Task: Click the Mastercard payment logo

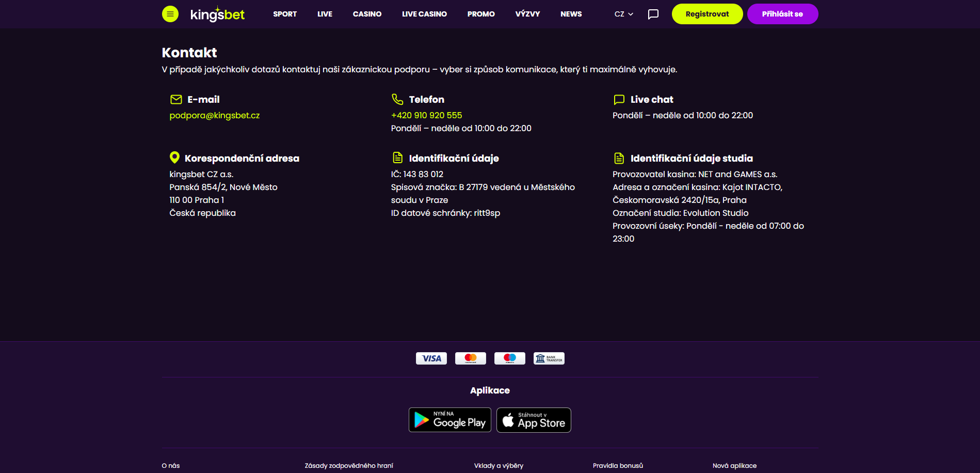Action: pos(471,358)
